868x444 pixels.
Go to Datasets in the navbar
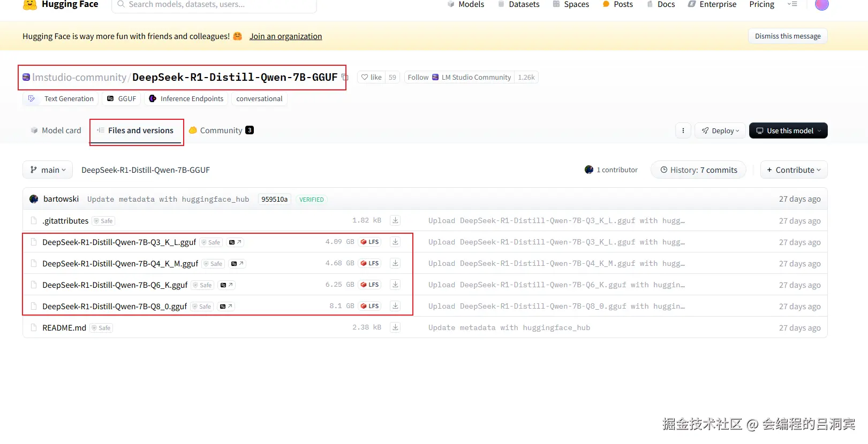tap(518, 4)
